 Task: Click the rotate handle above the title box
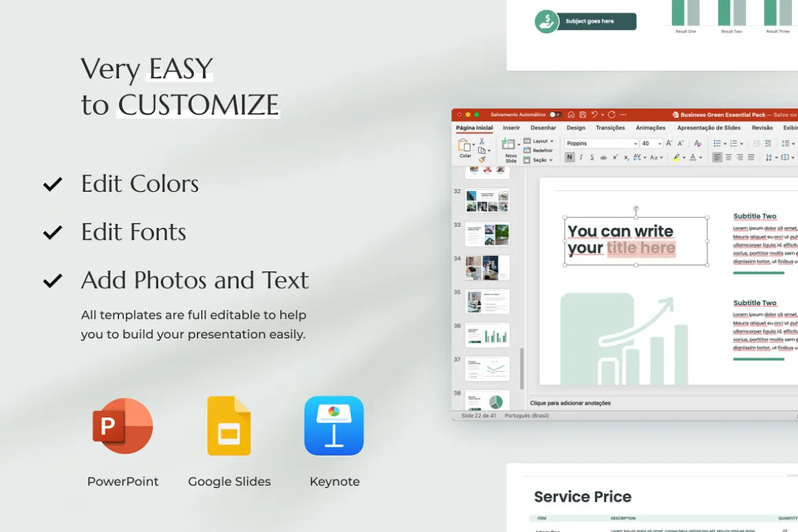point(636,208)
